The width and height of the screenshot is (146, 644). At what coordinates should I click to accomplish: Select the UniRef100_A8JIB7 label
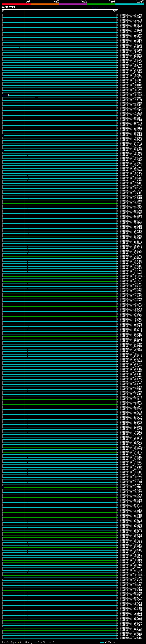(131, 85)
